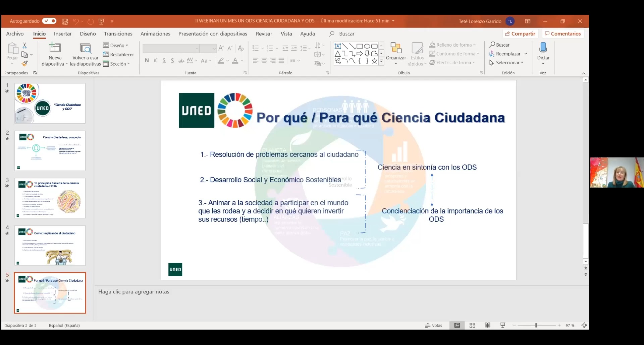
Task: Insert text box shape icon
Action: (x=338, y=46)
